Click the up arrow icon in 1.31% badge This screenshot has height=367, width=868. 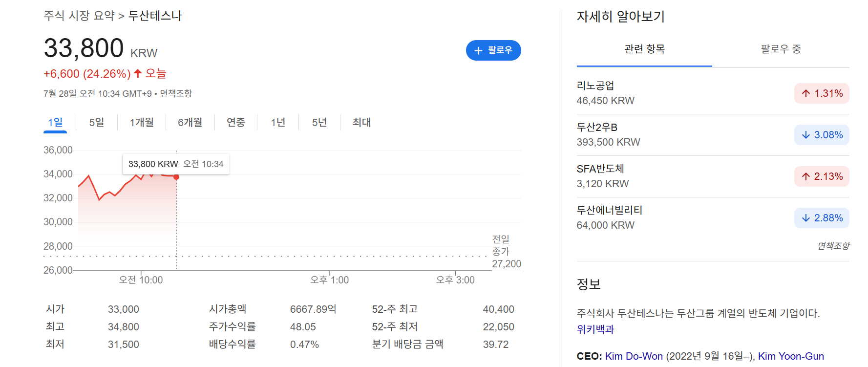(806, 93)
